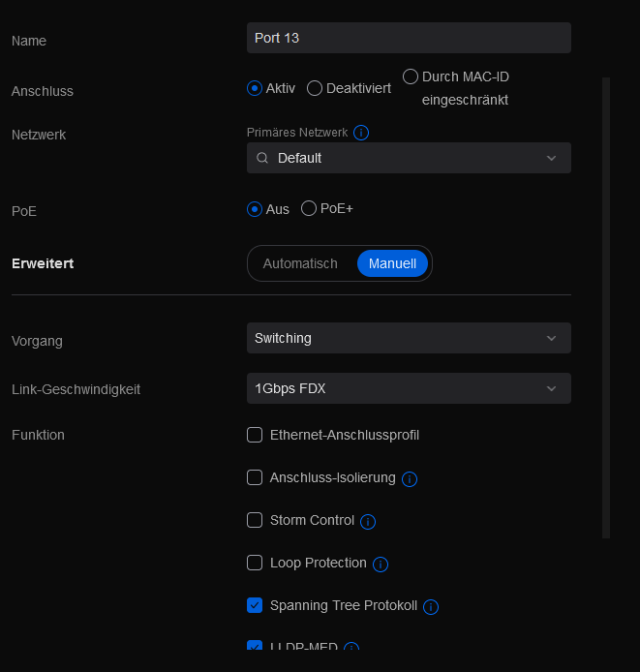Click Storm Control info icon

368,522
